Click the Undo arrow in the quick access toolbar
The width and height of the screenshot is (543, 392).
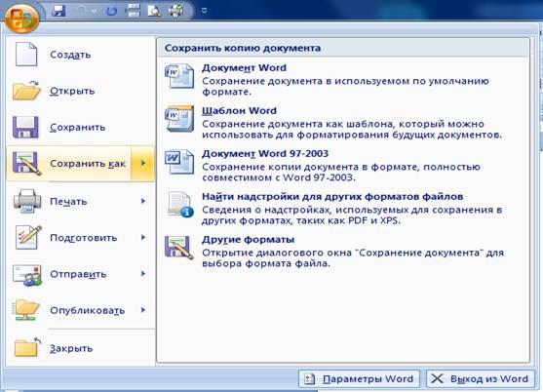(81, 11)
